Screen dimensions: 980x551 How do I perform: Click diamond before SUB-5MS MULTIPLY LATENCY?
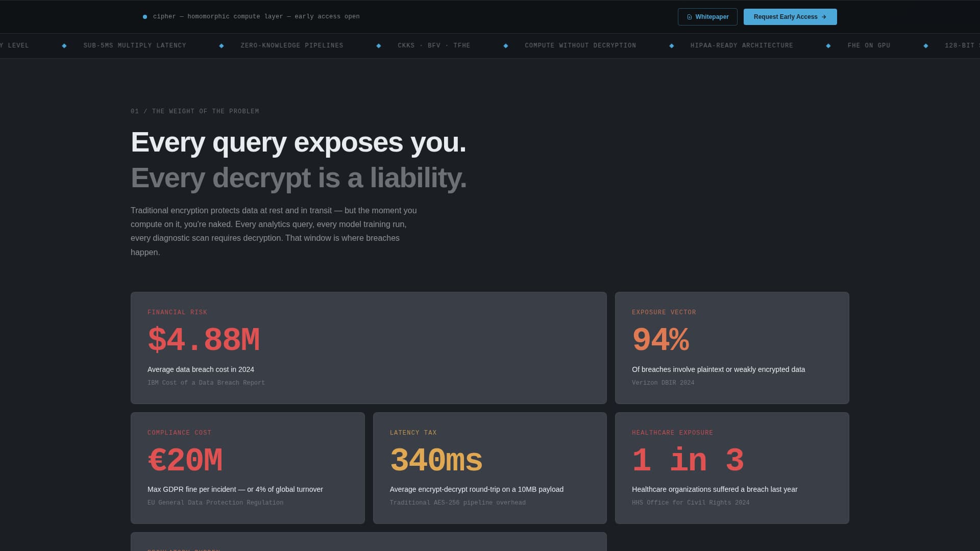(x=64, y=46)
